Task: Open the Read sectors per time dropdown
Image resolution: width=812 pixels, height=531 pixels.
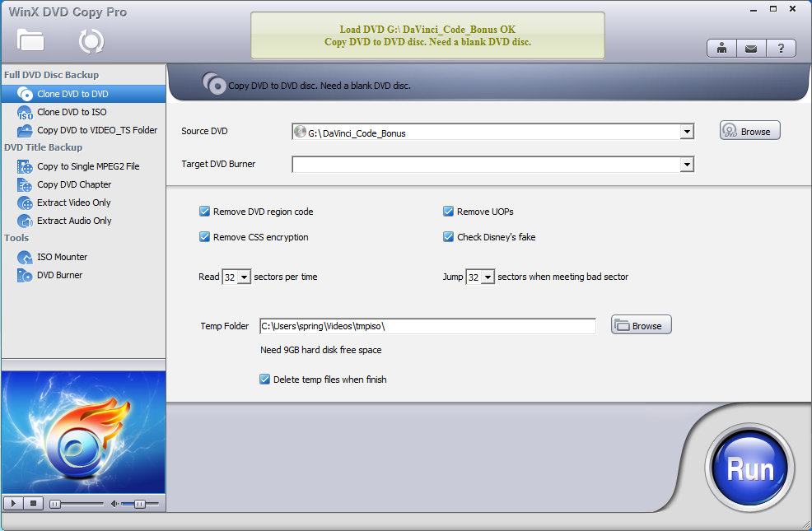Action: (x=244, y=277)
